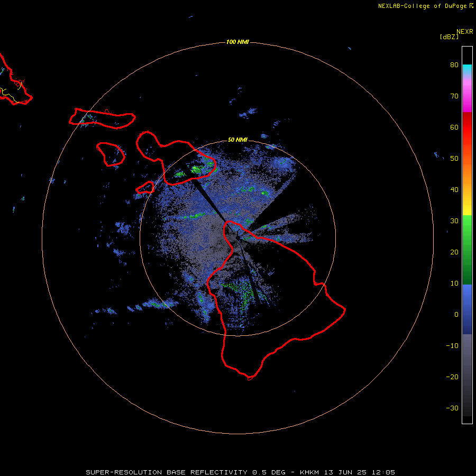Click the 100 NMI range ring label
The height and width of the screenshot is (476, 476).
point(237,42)
